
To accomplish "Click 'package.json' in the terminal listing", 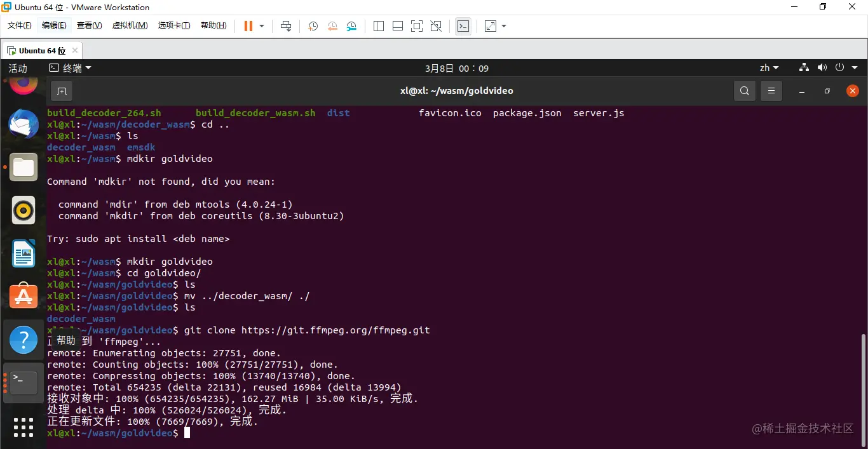I will [x=527, y=113].
